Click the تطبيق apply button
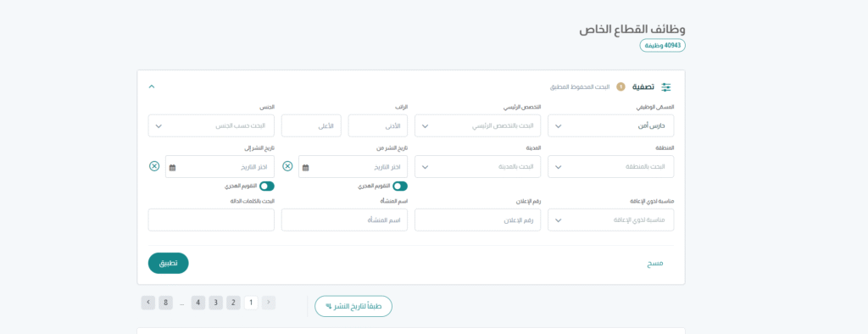 (169, 263)
